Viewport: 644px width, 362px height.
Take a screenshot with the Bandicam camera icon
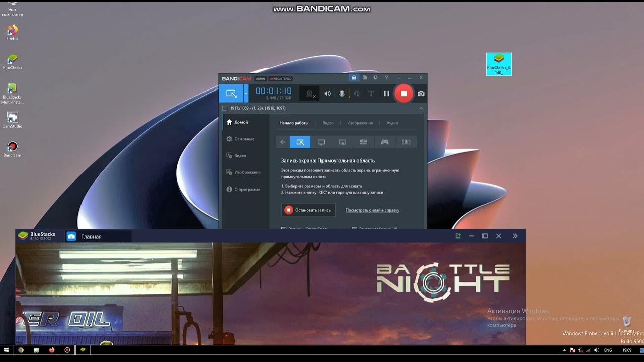coord(421,94)
